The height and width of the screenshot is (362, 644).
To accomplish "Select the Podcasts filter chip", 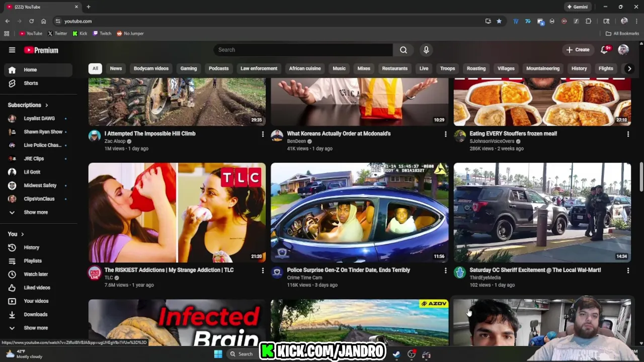I will pos(218,68).
